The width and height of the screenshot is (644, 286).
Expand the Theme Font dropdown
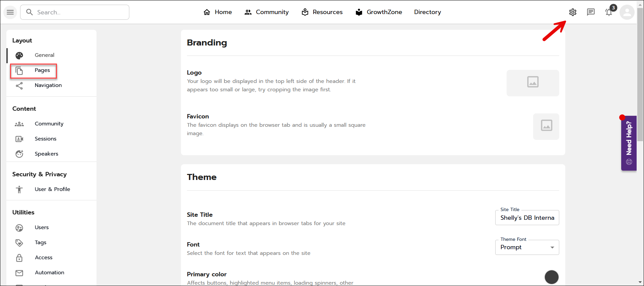tap(527, 248)
